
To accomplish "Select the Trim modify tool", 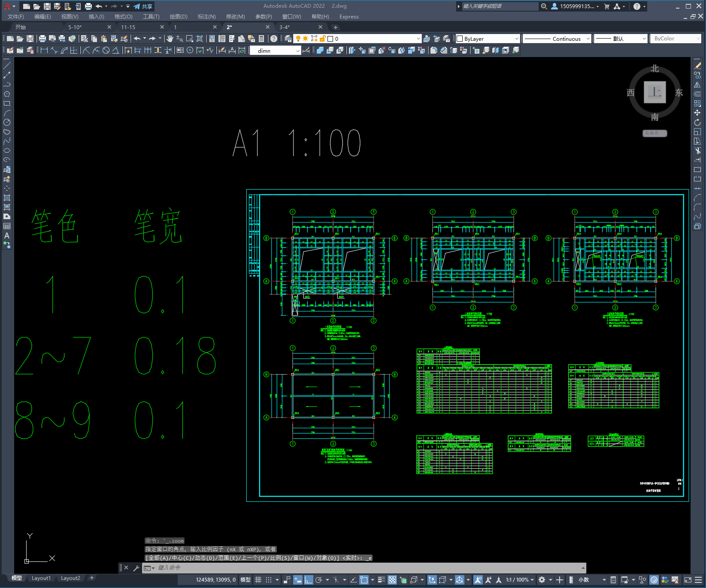I will [x=697, y=151].
